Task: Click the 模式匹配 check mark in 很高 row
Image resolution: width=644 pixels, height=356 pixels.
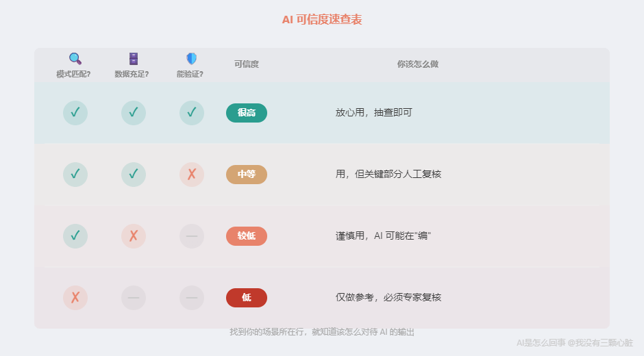Action: pos(75,113)
